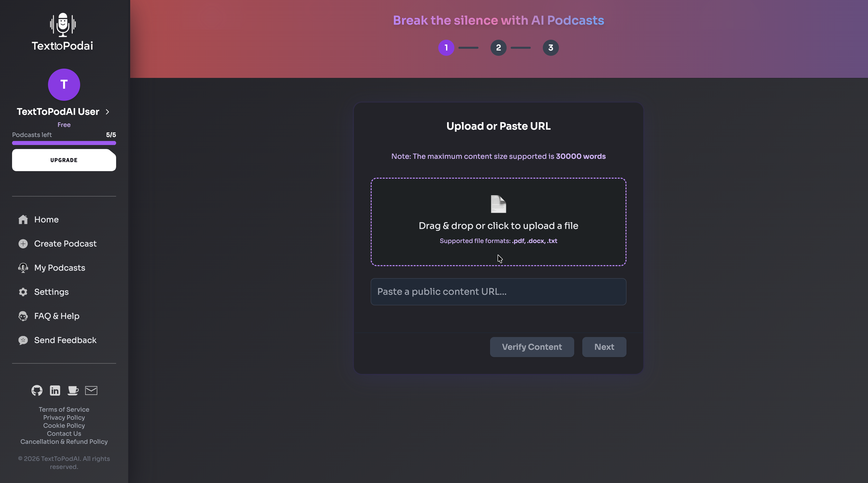Click the TextToPodai microphone logo
Viewport: 868px width, 483px height.
coord(63,25)
